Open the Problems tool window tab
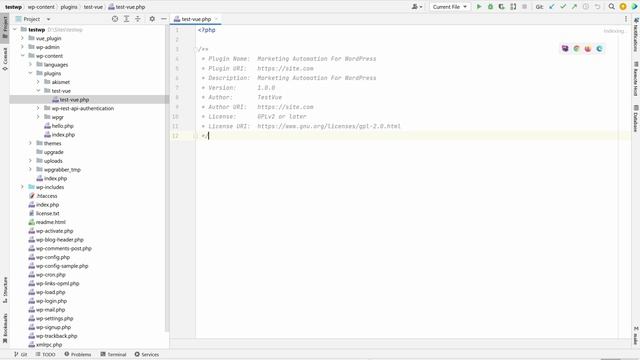 pos(78,354)
